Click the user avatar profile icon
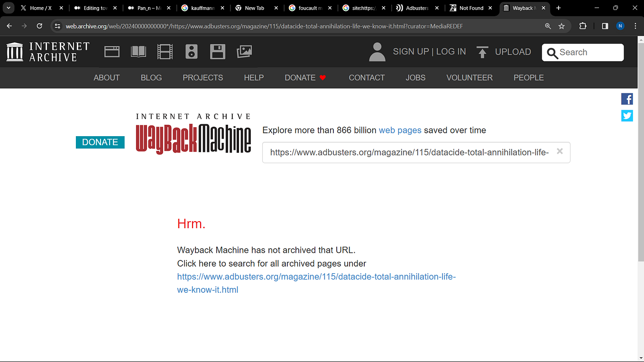 pyautogui.click(x=377, y=51)
